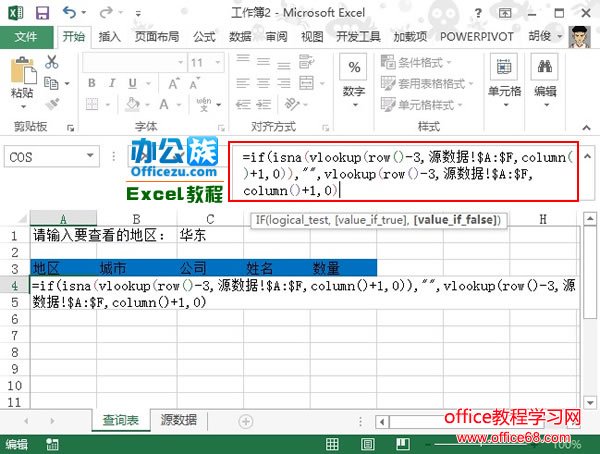
Task: Open 条件格式 conditional formatting menu
Action: point(416,62)
